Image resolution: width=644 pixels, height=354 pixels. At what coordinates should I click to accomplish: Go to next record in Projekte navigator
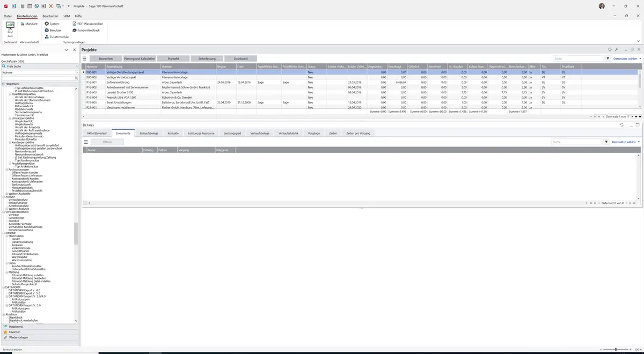632,116
